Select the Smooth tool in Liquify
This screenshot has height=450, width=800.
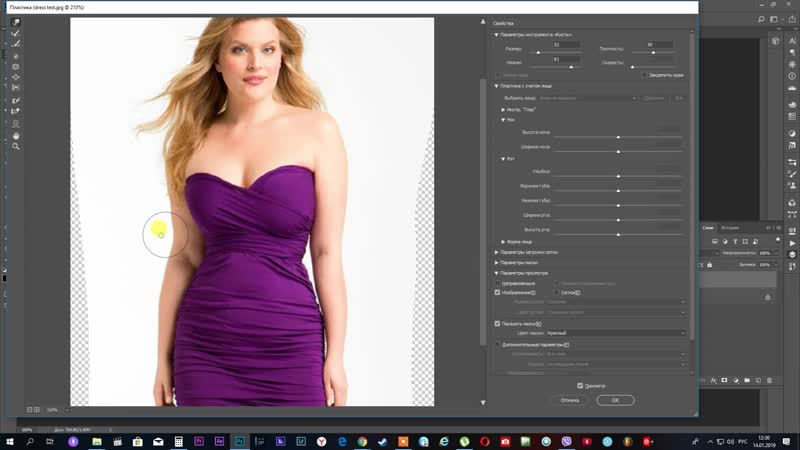point(16,44)
